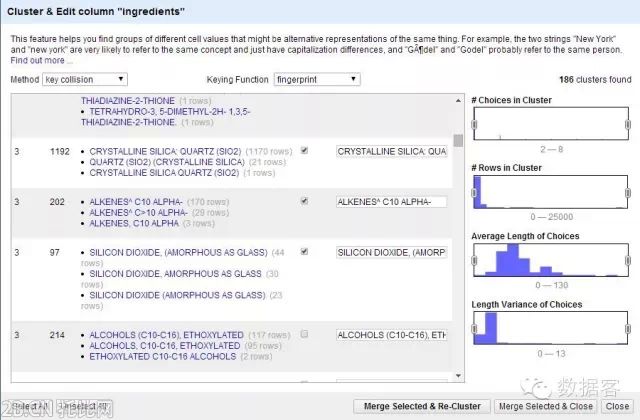Click the ALKENES^ C10 ALPHA- value field
Image resolution: width=640 pixels, height=420 pixels.
click(391, 202)
